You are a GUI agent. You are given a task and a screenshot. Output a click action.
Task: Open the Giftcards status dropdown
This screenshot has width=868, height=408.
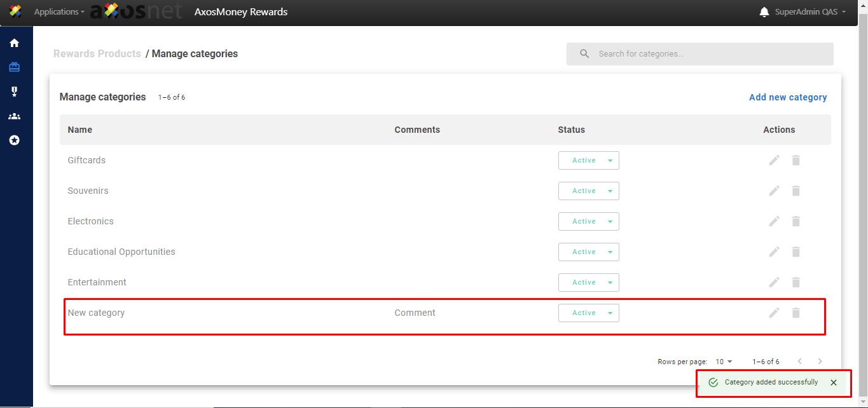tap(588, 161)
